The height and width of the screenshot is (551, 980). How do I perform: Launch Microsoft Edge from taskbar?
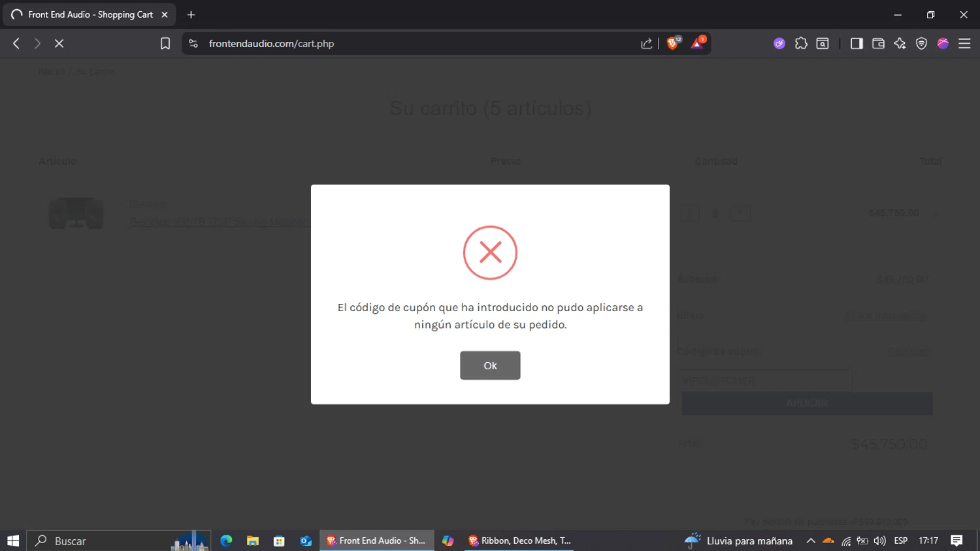(226, 541)
